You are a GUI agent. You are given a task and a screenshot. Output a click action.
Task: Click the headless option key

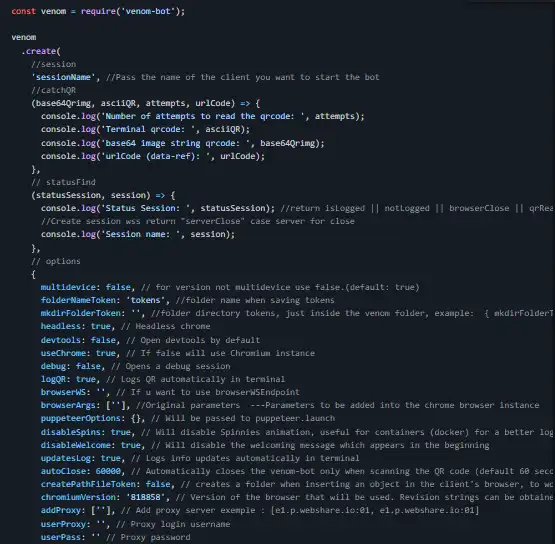[61, 326]
